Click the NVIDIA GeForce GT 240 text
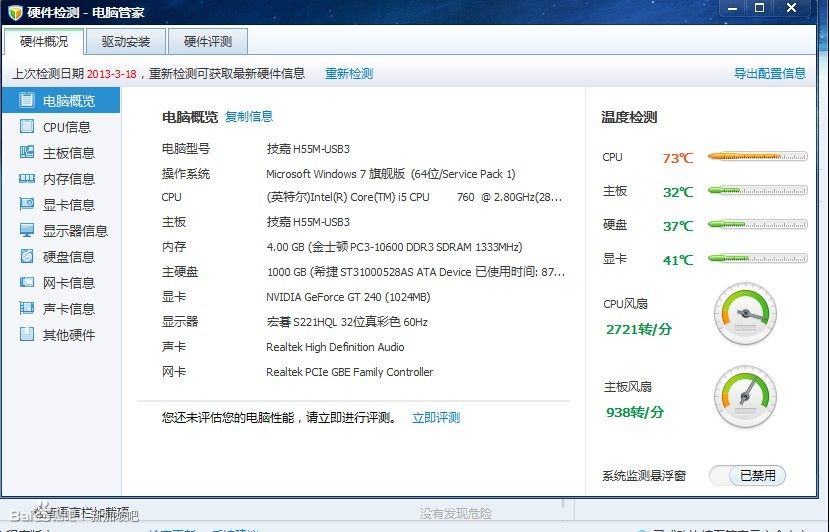Screen dimensions: 830x532 pos(348,297)
